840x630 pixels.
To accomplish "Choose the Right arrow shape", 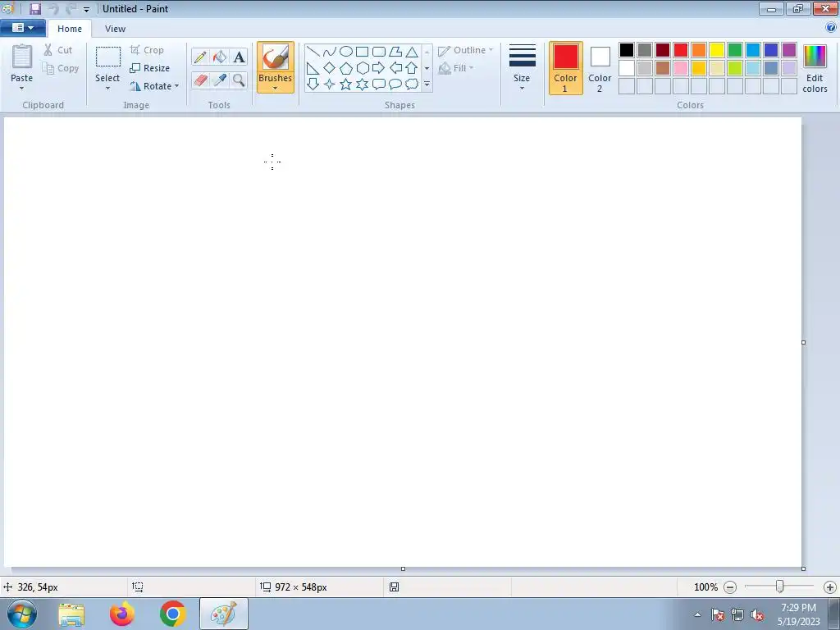I will click(379, 68).
